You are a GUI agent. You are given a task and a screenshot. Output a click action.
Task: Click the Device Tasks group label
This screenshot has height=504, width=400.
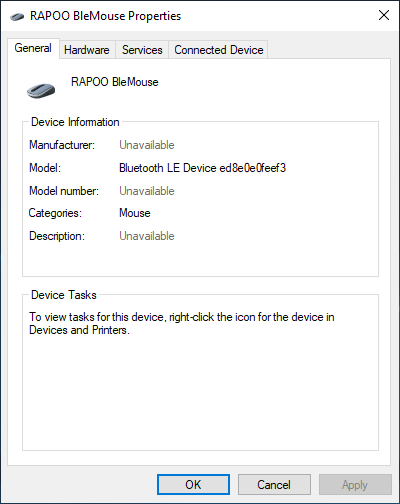64,295
